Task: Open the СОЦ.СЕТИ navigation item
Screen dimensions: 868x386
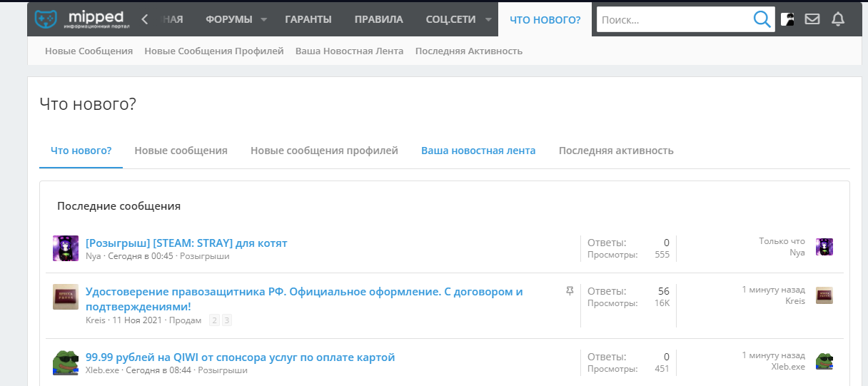Action: [450, 19]
